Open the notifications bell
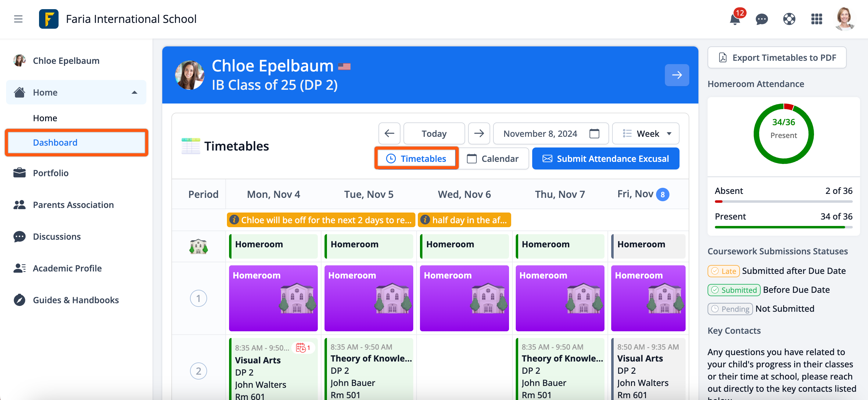This screenshot has width=868, height=400. [x=735, y=19]
